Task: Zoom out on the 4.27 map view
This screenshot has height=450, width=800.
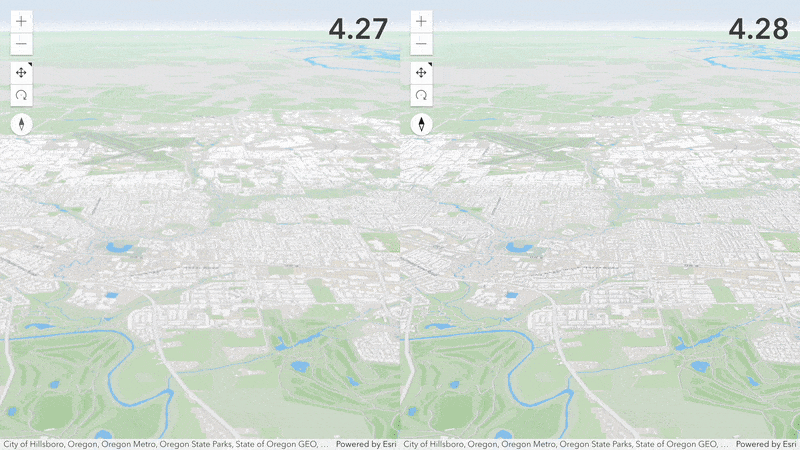Action: pos(21,44)
